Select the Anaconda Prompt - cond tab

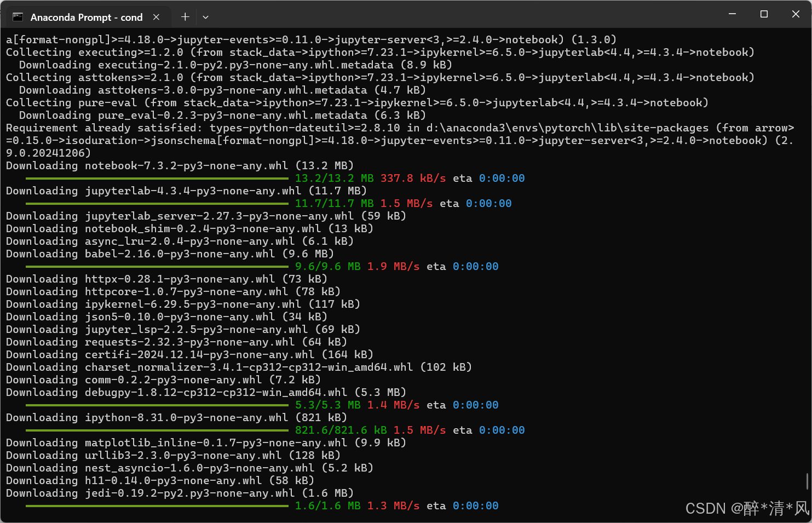click(85, 17)
